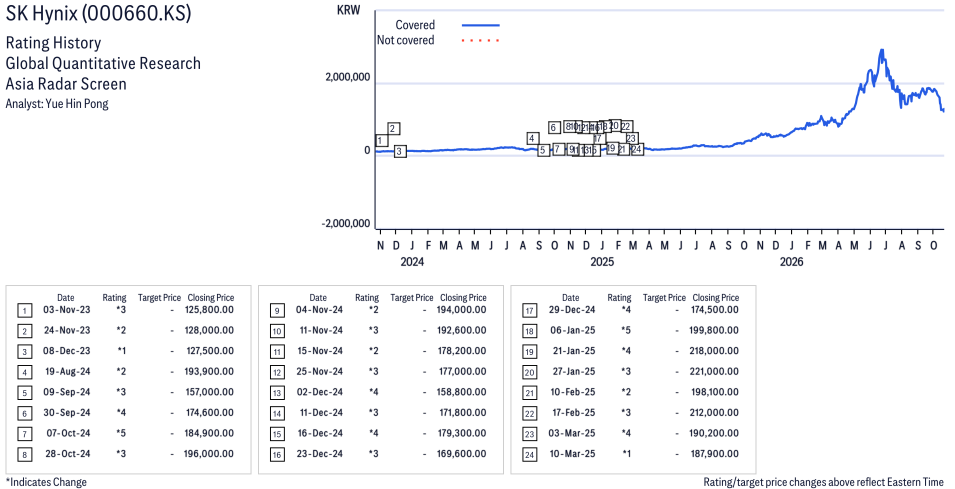Click the blue Covered legend line sample
The image size is (955, 489).
pyautogui.click(x=481, y=26)
